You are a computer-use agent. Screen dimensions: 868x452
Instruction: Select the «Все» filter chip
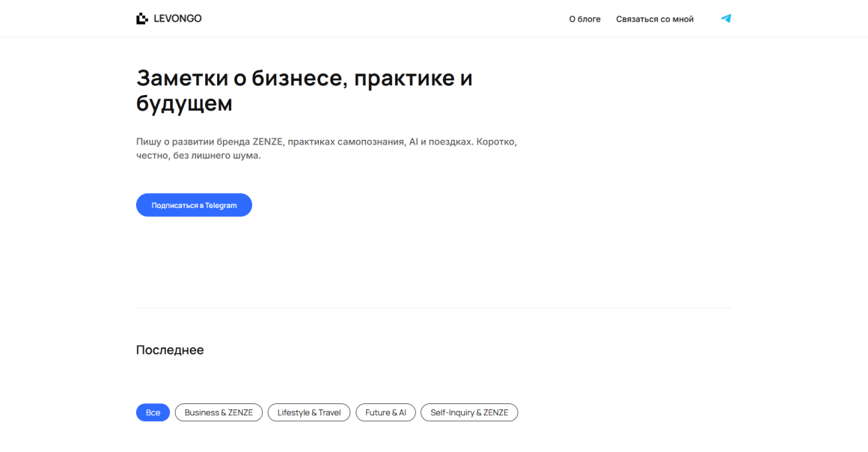click(x=153, y=412)
